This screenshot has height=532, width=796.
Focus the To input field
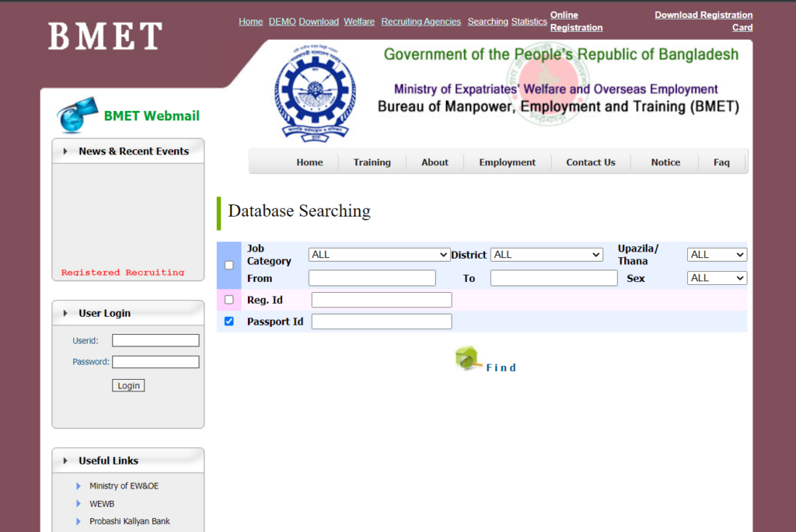tap(553, 278)
